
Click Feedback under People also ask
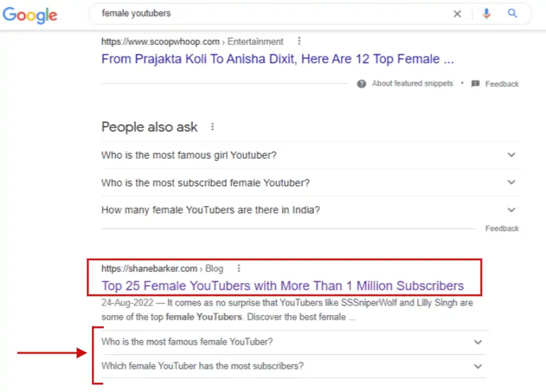pos(502,229)
